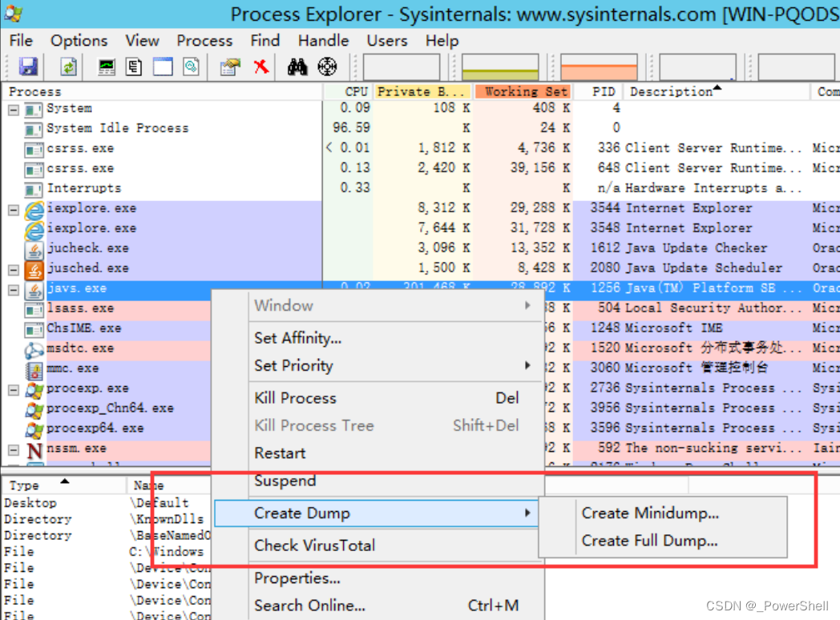Open the Process menu
840x620 pixels.
point(204,41)
